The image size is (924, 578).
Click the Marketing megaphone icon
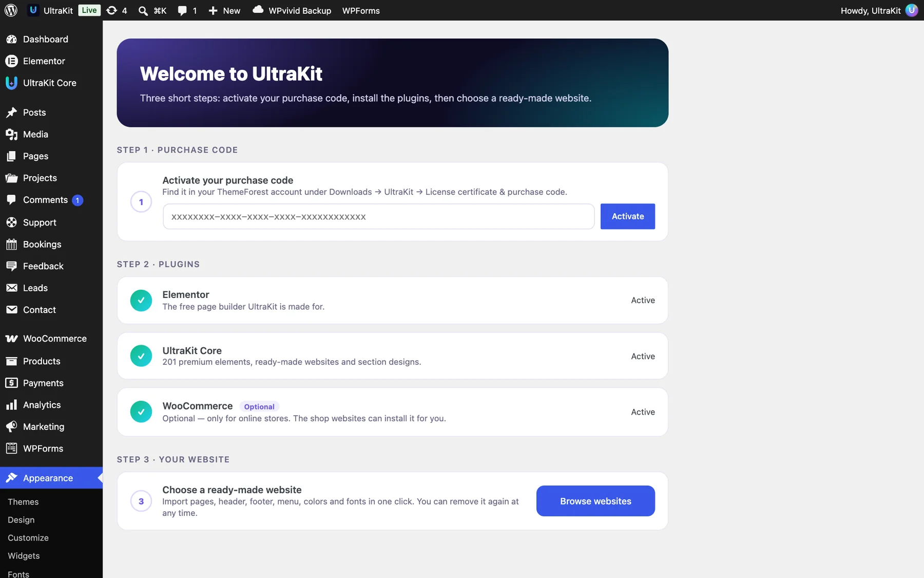[x=11, y=426]
